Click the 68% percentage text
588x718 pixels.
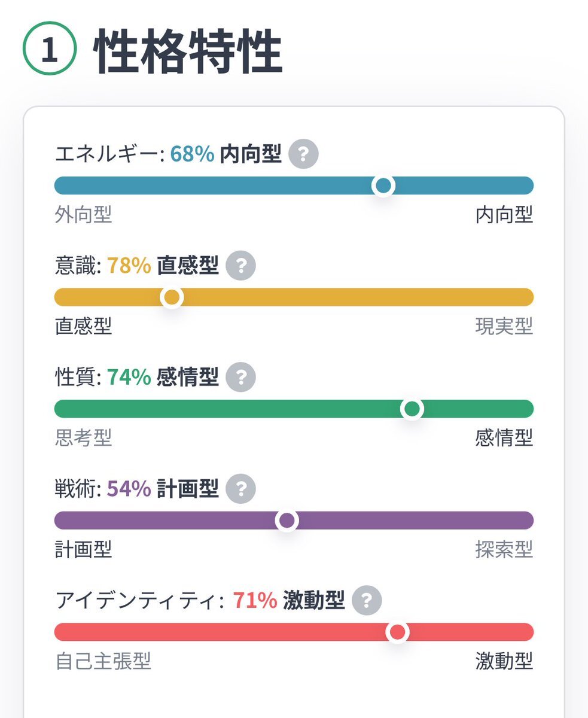pyautogui.click(x=192, y=155)
